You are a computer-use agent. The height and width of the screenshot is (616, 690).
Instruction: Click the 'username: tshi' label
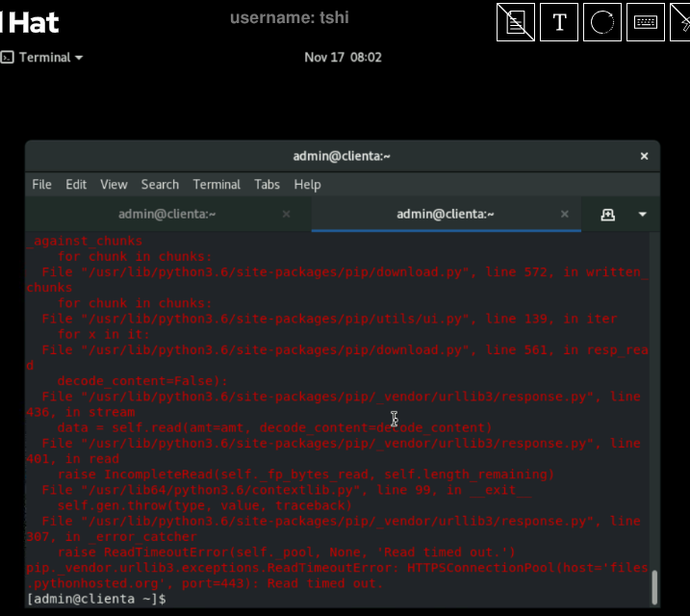289,17
